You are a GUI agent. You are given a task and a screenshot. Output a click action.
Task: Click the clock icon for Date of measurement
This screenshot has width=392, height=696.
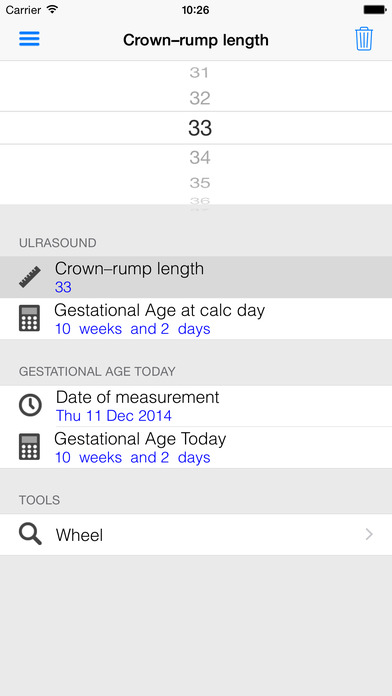[x=30, y=405]
